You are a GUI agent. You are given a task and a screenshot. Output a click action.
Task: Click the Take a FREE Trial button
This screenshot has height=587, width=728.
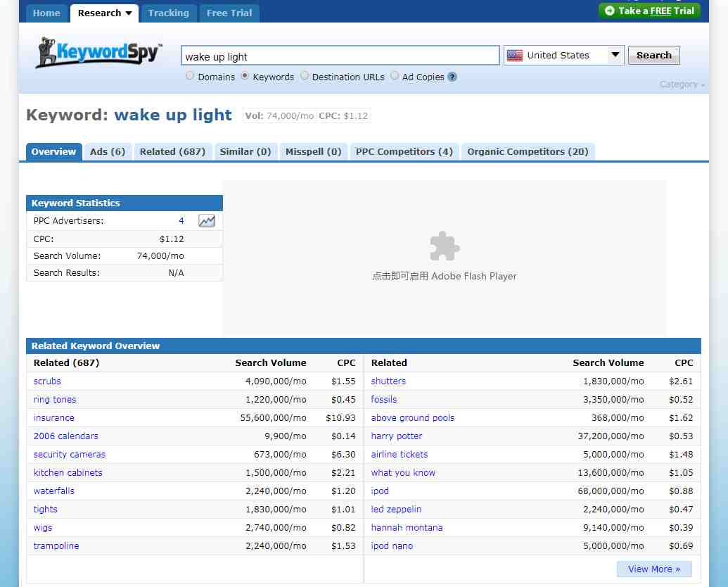point(649,11)
